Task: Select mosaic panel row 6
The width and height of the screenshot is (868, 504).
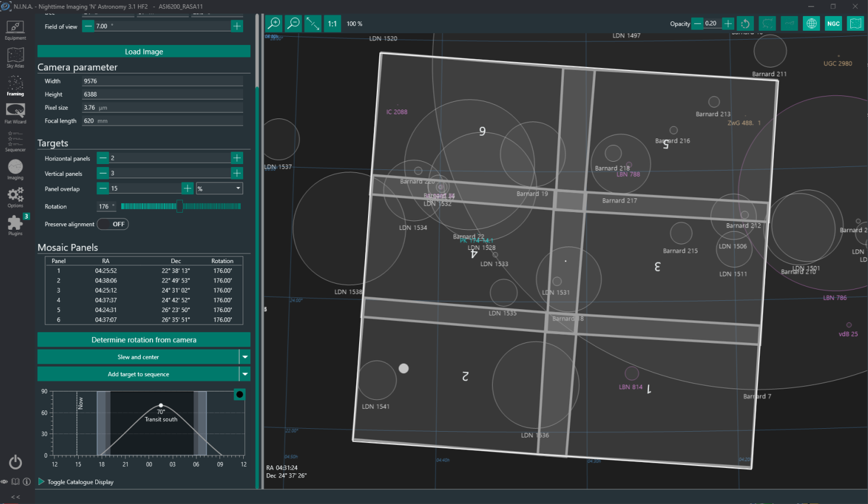Action: tap(144, 320)
